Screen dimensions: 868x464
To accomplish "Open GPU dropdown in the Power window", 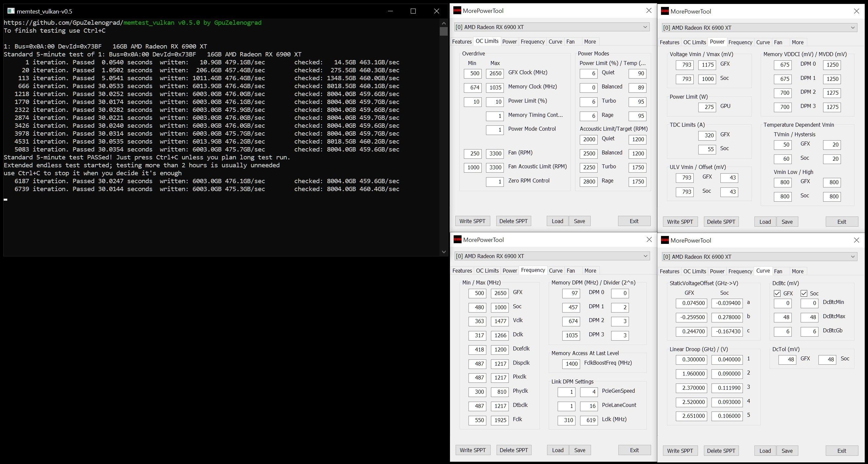I will point(759,28).
